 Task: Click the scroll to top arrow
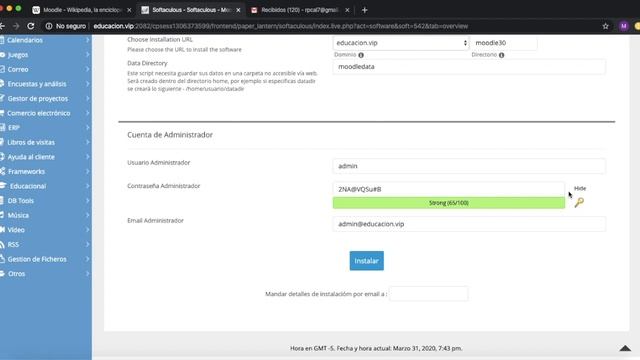(x=625, y=348)
